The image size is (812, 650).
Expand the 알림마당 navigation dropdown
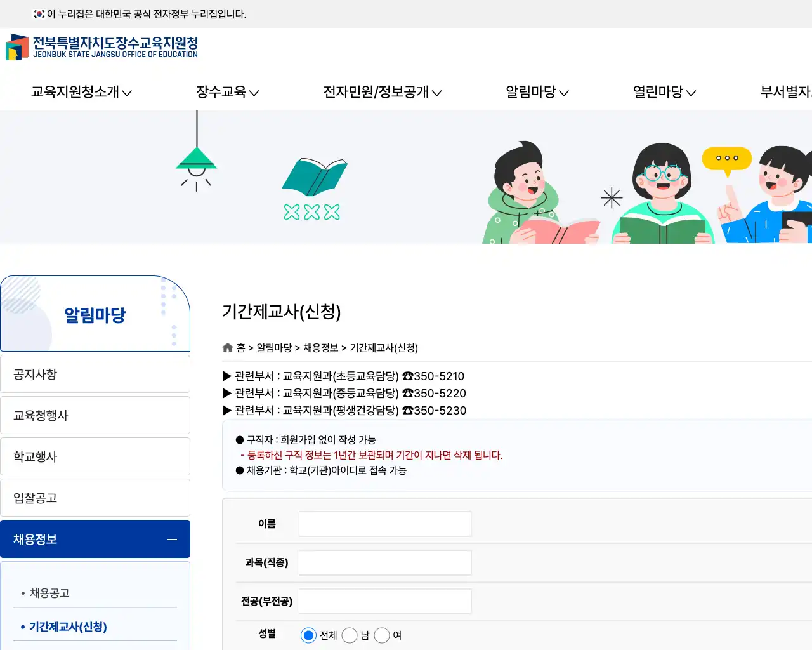pyautogui.click(x=536, y=92)
